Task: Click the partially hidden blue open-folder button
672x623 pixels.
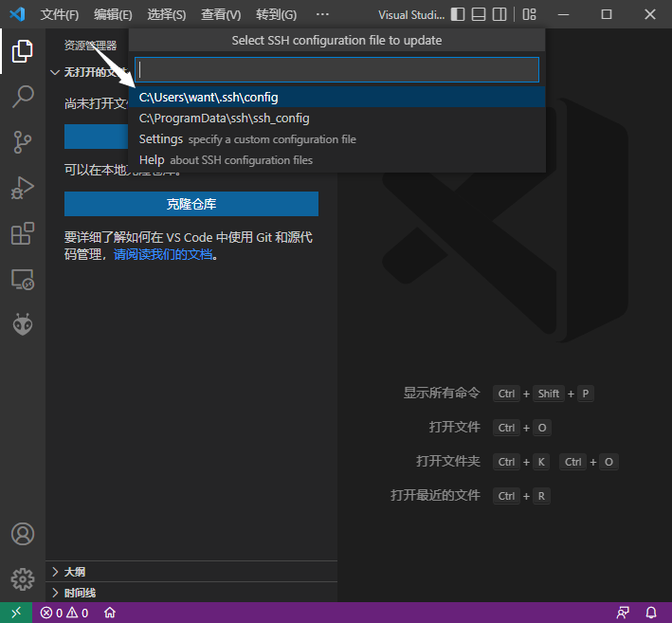Action: [96, 137]
